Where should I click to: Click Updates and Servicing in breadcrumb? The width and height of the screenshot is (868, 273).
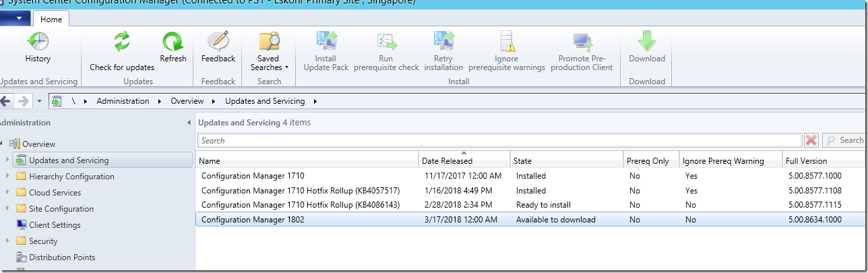(265, 101)
